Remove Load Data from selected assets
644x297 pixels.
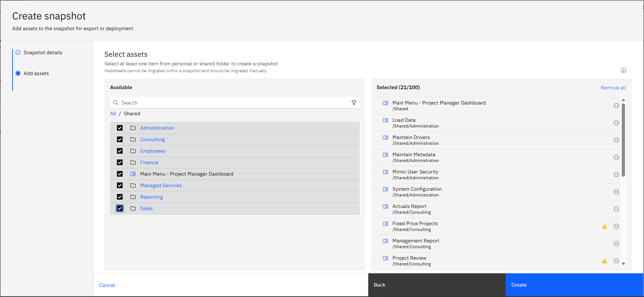click(x=616, y=123)
